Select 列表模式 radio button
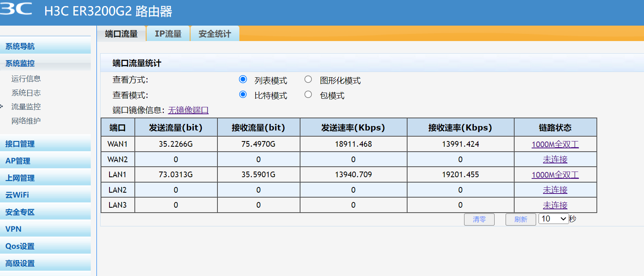The height and width of the screenshot is (276, 644). coord(243,79)
